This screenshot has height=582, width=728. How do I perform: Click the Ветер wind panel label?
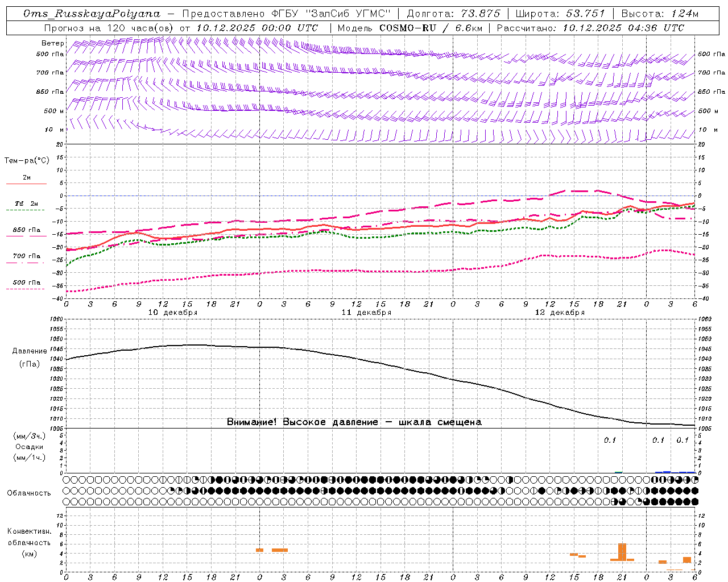tap(52, 43)
